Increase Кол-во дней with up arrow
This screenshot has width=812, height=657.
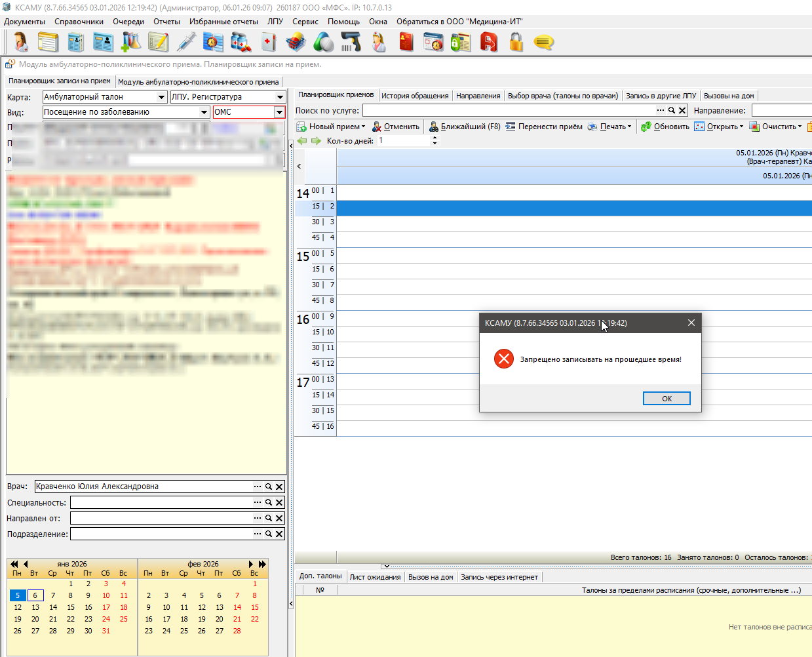[435, 138]
